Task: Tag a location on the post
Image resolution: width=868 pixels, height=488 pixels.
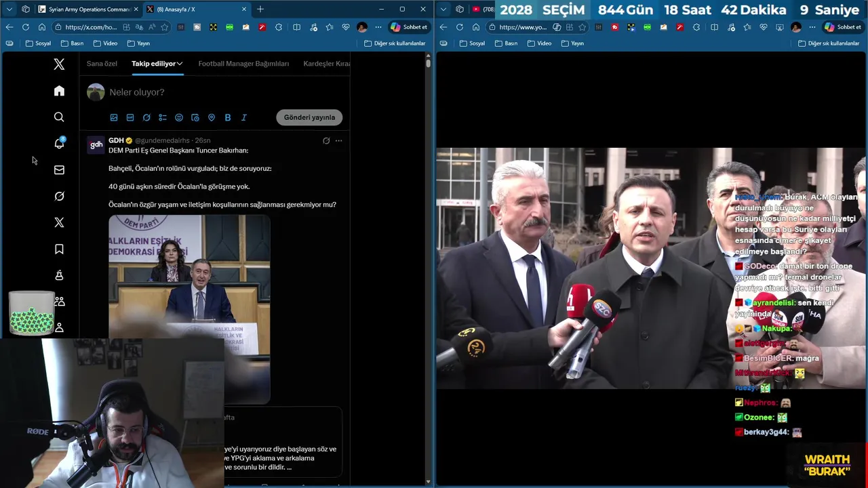Action: pyautogui.click(x=212, y=117)
